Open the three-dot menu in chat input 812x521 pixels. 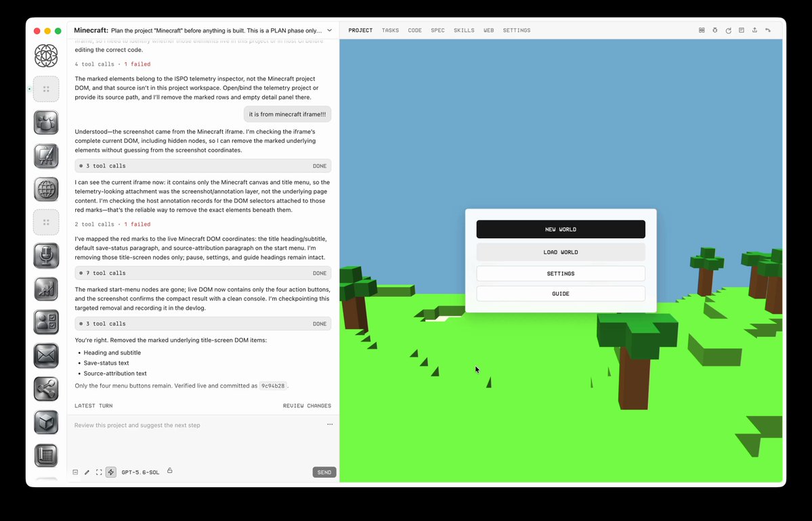click(330, 424)
